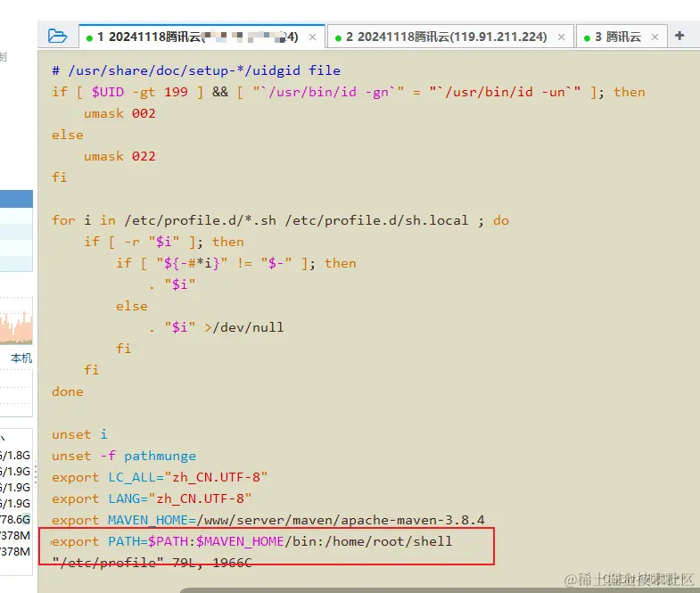Click the 'done' keyword line
The height and width of the screenshot is (593, 700).
68,391
